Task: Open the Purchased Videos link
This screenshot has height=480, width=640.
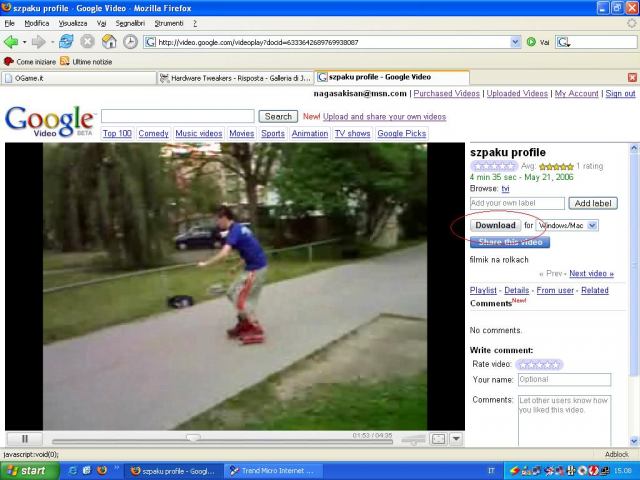Action: click(x=447, y=93)
